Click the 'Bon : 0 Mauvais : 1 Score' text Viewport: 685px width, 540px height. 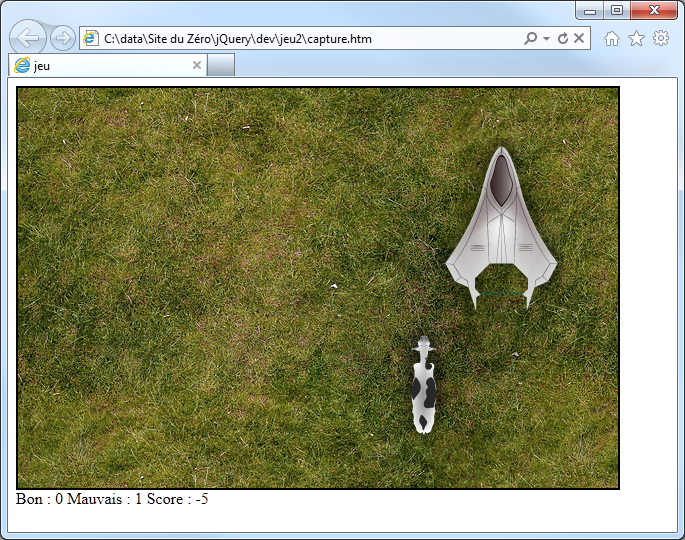(112, 499)
